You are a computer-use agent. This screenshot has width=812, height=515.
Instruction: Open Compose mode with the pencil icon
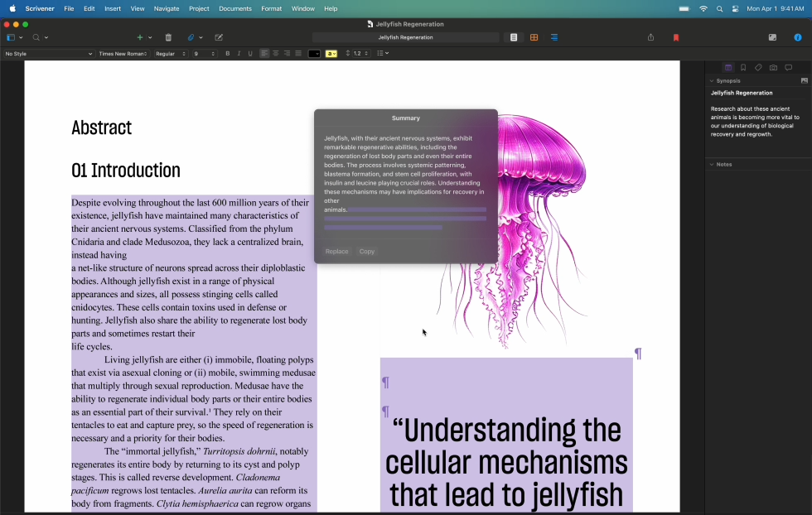219,37
